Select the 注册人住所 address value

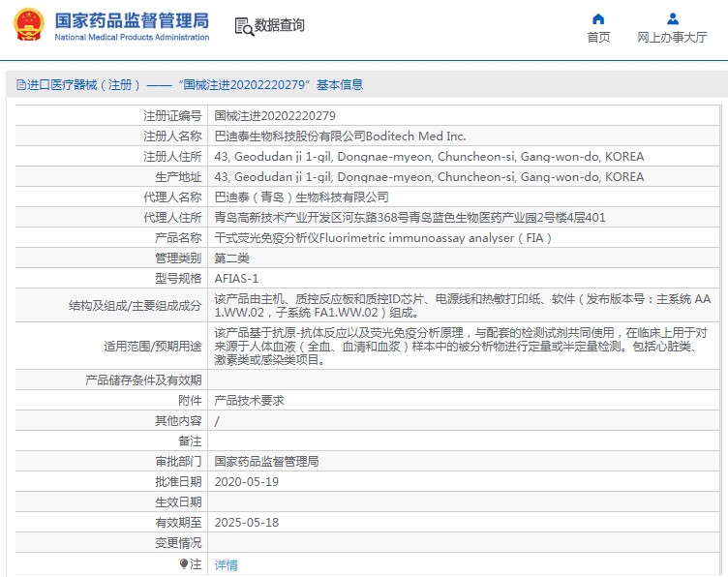pyautogui.click(x=429, y=157)
